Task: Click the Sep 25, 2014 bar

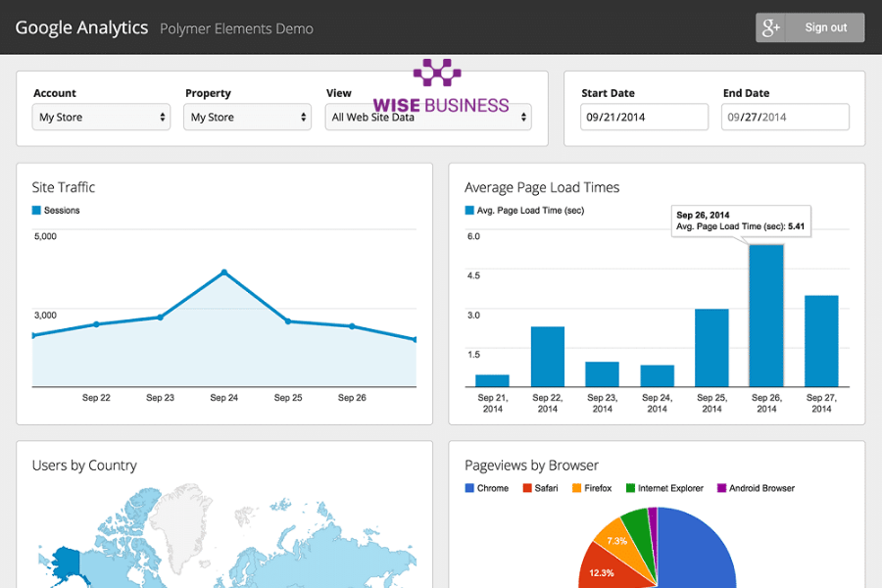Action: [x=711, y=348]
